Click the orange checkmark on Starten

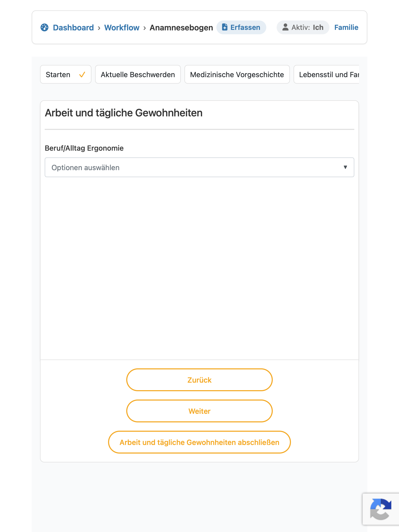tap(82, 75)
